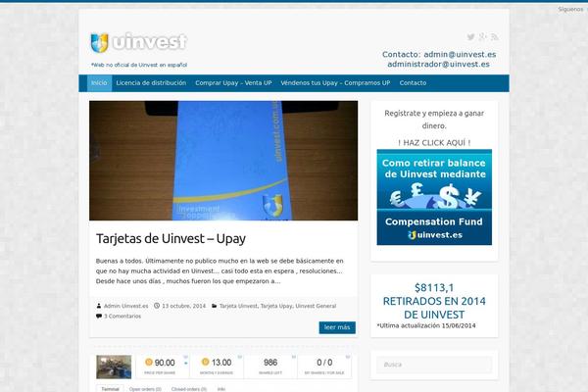
Task: Click the comment bubble icon beside 3 Comentarios
Action: pyautogui.click(x=99, y=317)
